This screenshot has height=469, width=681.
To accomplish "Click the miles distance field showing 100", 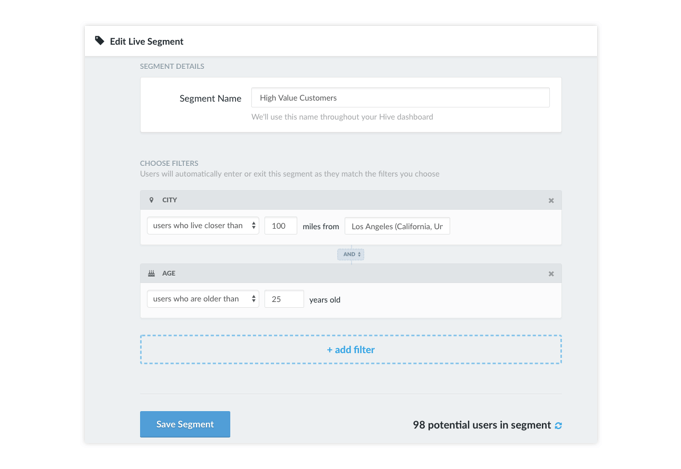I will click(281, 226).
